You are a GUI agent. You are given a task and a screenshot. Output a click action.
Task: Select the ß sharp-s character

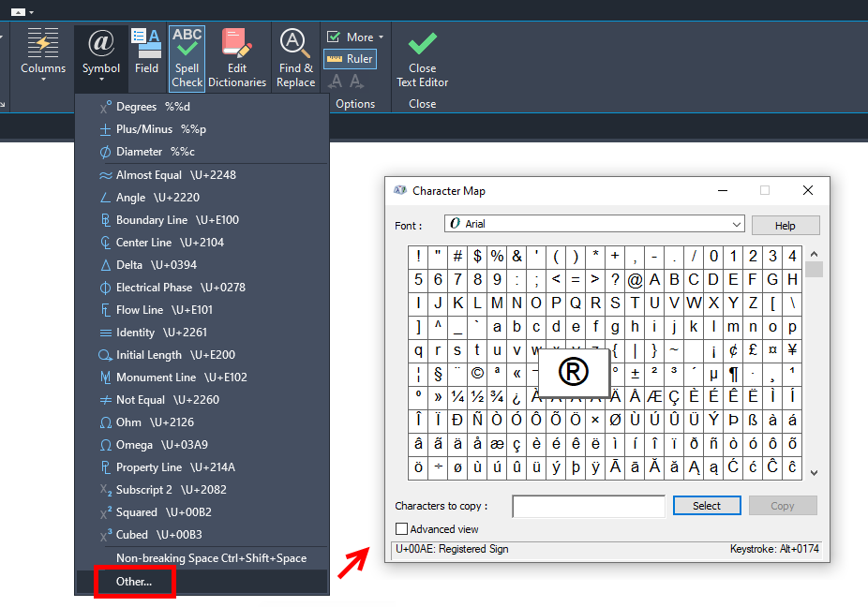pyautogui.click(x=753, y=420)
